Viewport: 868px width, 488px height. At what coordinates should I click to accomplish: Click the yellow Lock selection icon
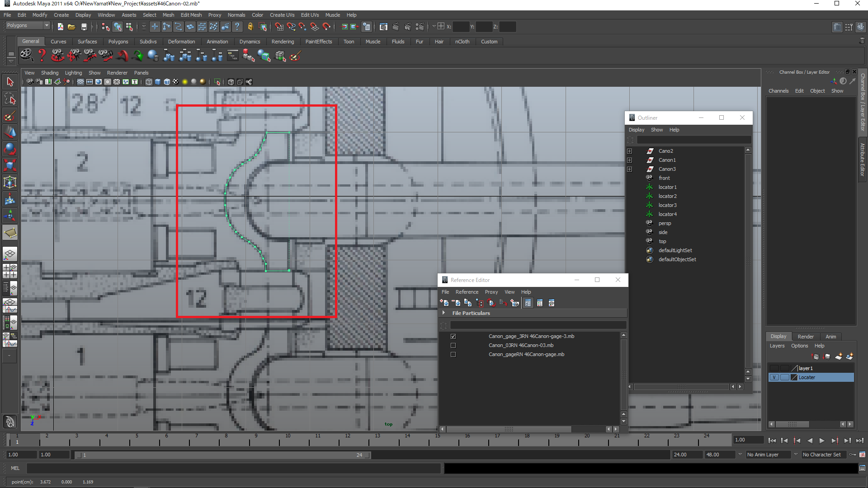pyautogui.click(x=250, y=27)
